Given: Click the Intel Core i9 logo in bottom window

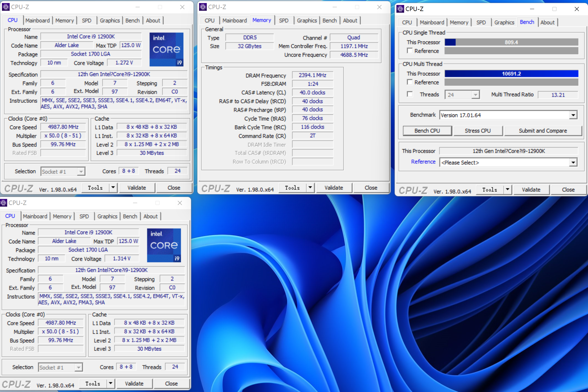Looking at the screenshot, I should (x=164, y=245).
